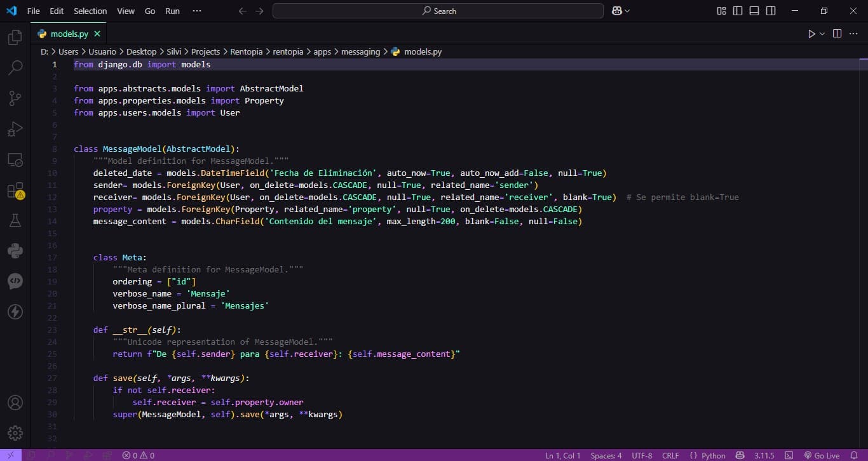Viewport: 868px width, 461px height.
Task: Click the Users breadcrumb folder
Action: click(68, 52)
